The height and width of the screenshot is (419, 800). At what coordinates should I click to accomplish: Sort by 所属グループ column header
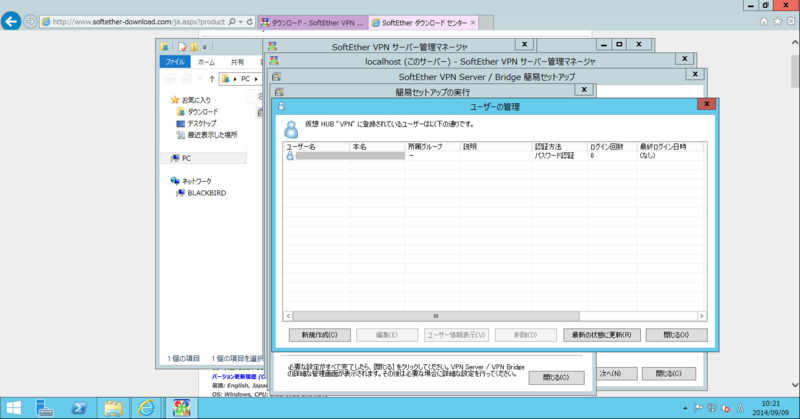coord(433,146)
